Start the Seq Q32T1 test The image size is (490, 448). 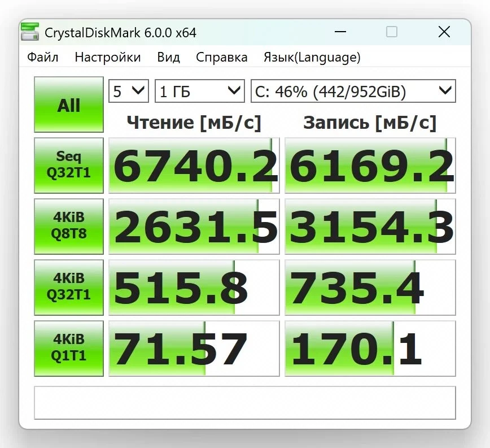(x=69, y=166)
